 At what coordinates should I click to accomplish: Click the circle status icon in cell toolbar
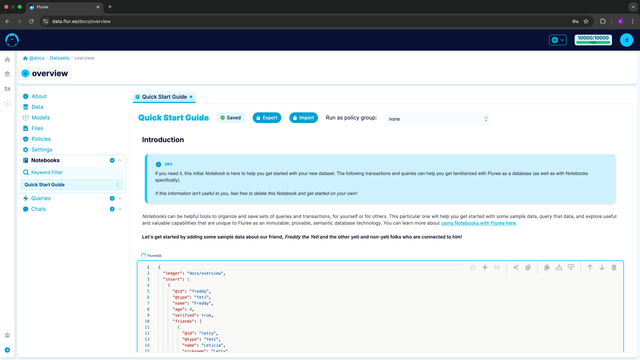(x=473, y=267)
